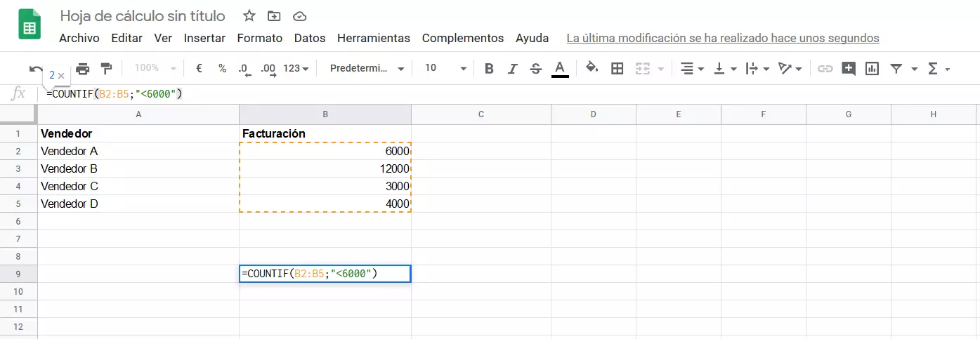Screen dimensions: 980x339
Task: Open the font size dropdown
Action: tap(445, 68)
